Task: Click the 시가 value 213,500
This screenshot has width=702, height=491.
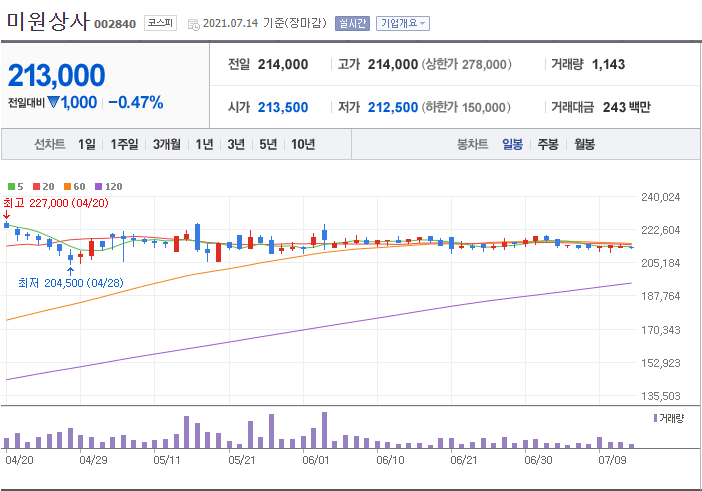Action: (x=283, y=107)
